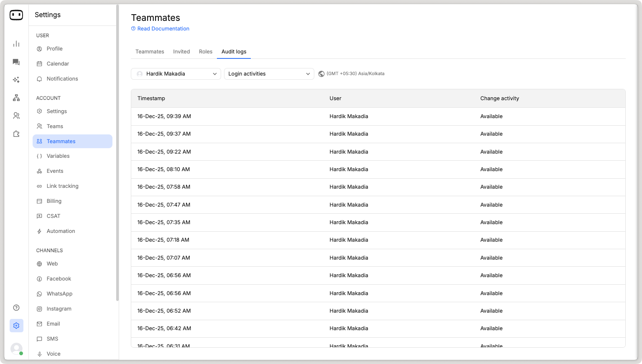The height and width of the screenshot is (364, 642).
Task: Open the Automation settings page
Action: (61, 231)
